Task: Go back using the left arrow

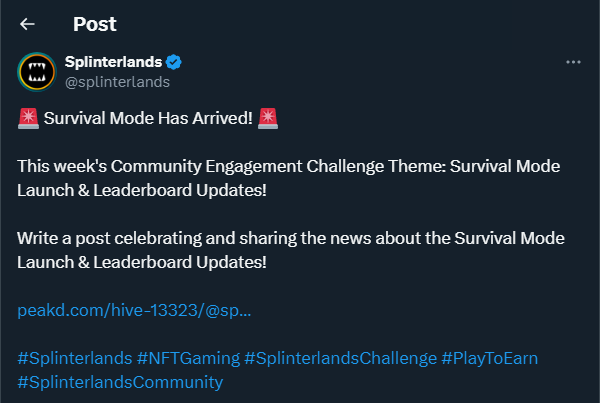Action: [x=27, y=24]
